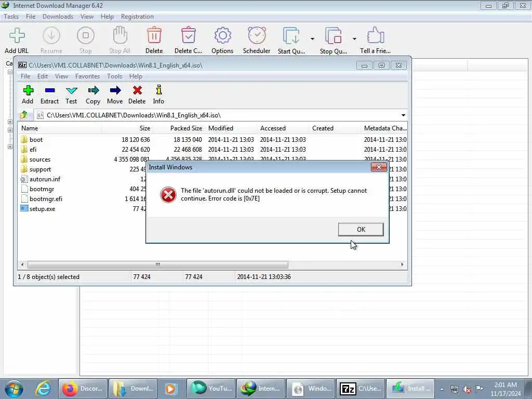The image size is (532, 399).
Task: Switch to Firefox Discord taskbar button
Action: click(83, 389)
